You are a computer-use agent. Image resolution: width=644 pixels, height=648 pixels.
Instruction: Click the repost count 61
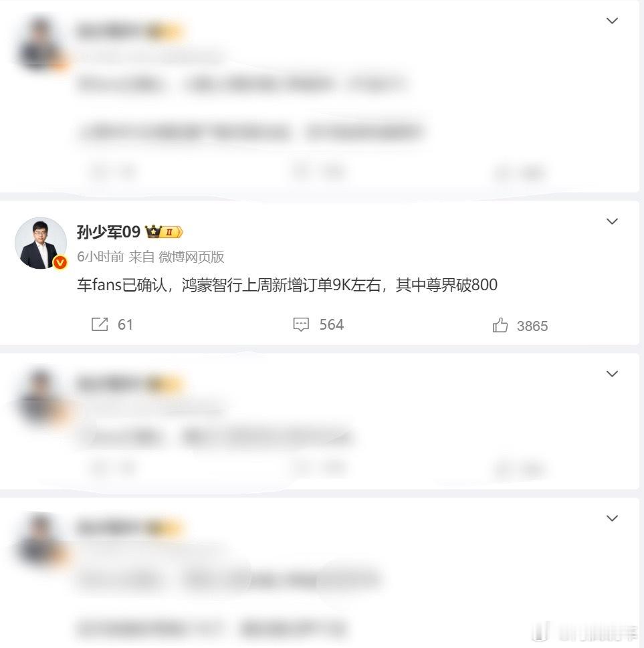click(x=125, y=324)
